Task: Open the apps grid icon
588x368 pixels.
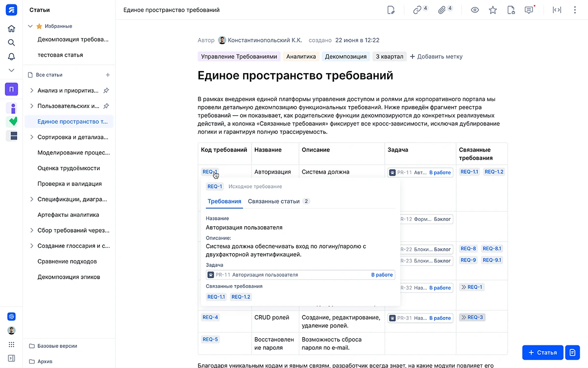Action: coord(11,344)
